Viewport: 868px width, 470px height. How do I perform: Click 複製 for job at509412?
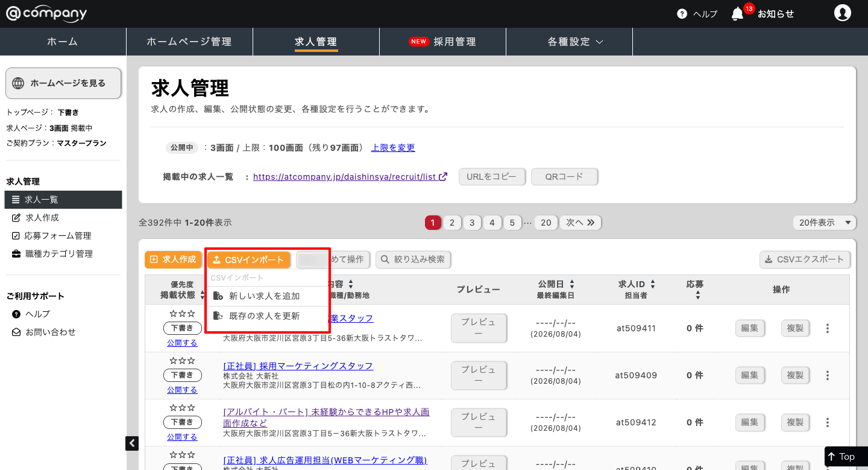coord(795,422)
